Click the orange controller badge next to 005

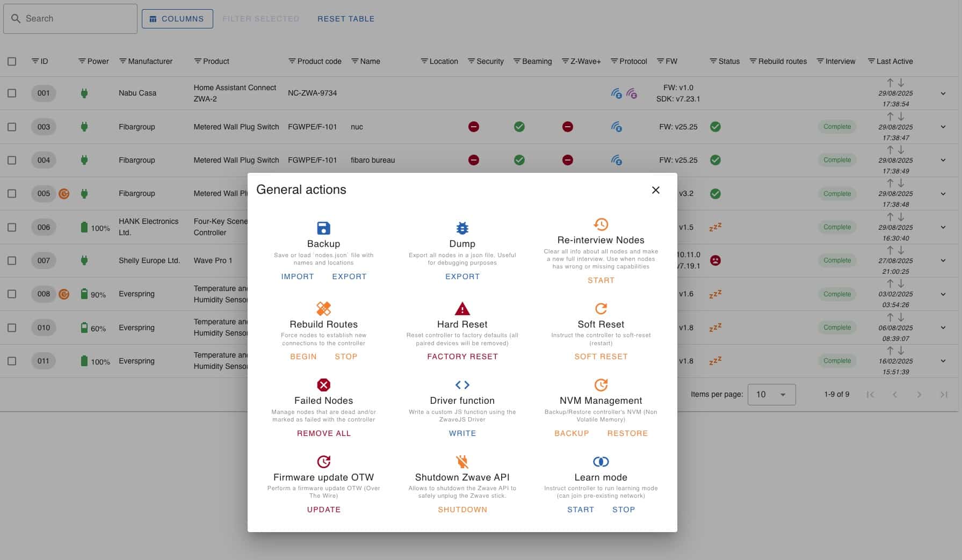tap(64, 193)
